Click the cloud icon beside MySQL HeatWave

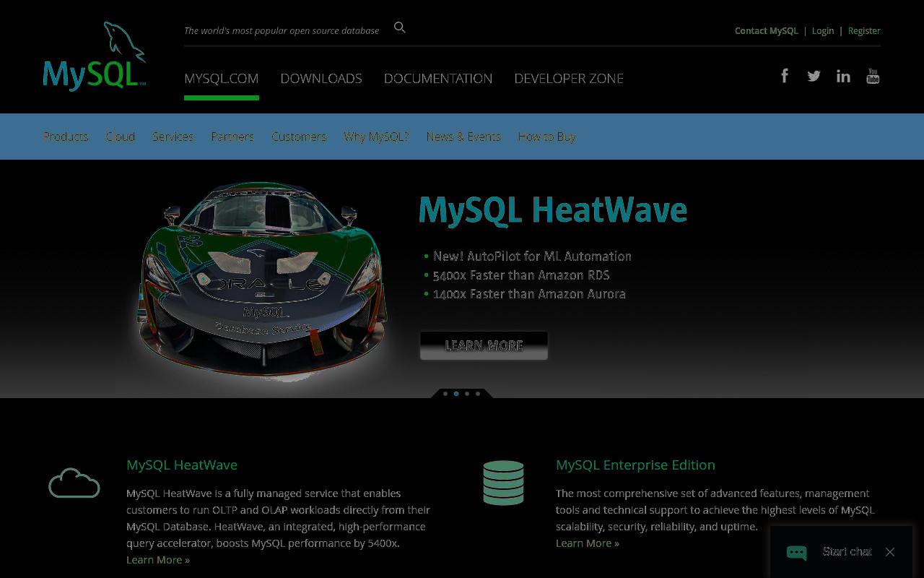click(x=74, y=483)
